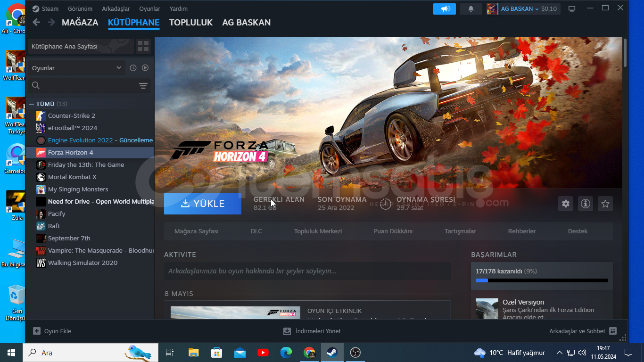Viewport: 644px width, 362px height.
Task: Click the achievements progress bar
Action: click(542, 280)
